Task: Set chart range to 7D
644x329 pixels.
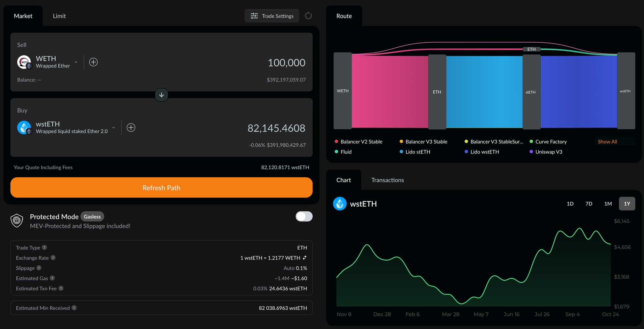Action: click(589, 204)
